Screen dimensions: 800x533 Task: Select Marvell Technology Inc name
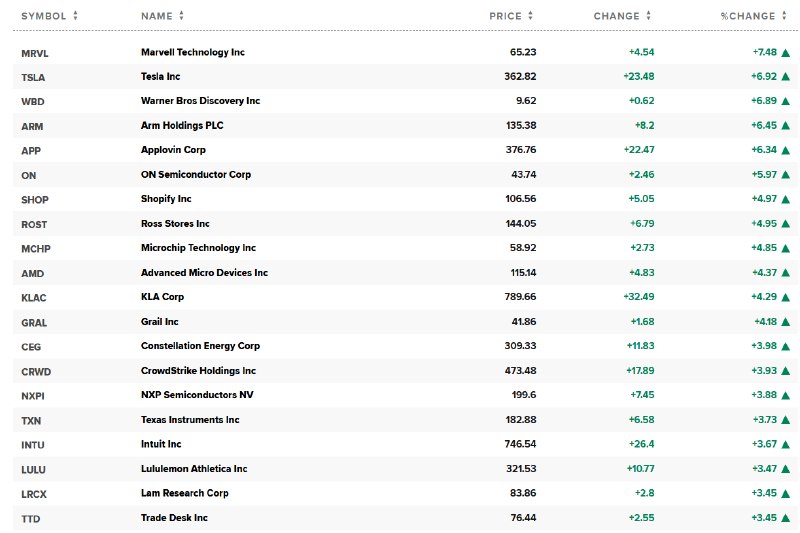(x=193, y=52)
